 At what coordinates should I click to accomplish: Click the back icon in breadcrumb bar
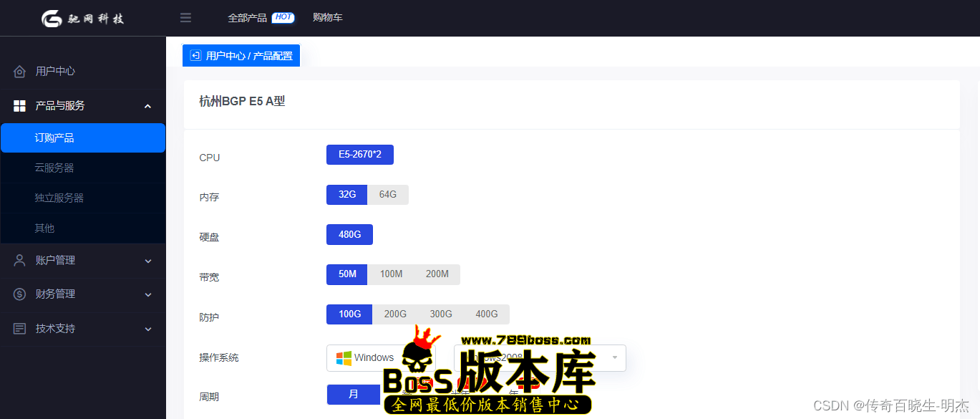[x=195, y=56]
